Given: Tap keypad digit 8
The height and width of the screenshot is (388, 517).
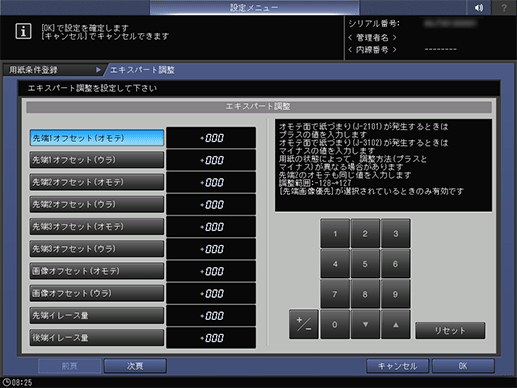Looking at the screenshot, I should coord(365,294).
